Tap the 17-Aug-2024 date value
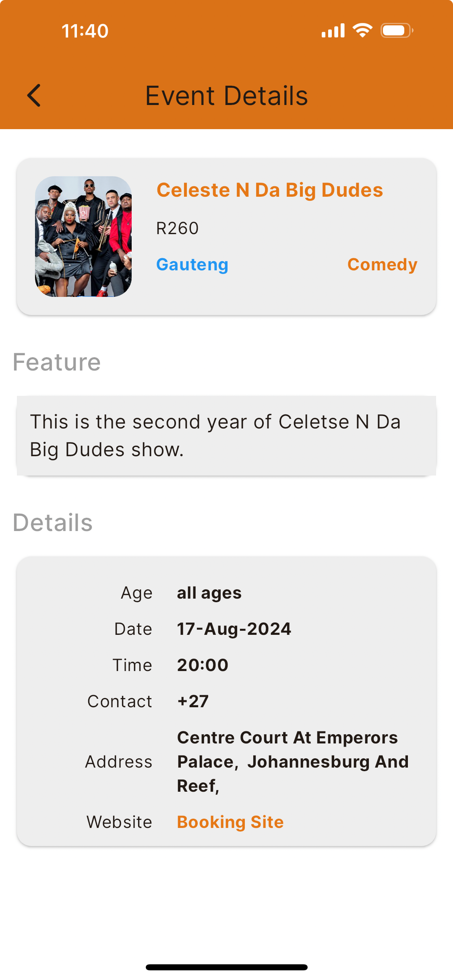This screenshot has height=980, width=453. [x=234, y=629]
